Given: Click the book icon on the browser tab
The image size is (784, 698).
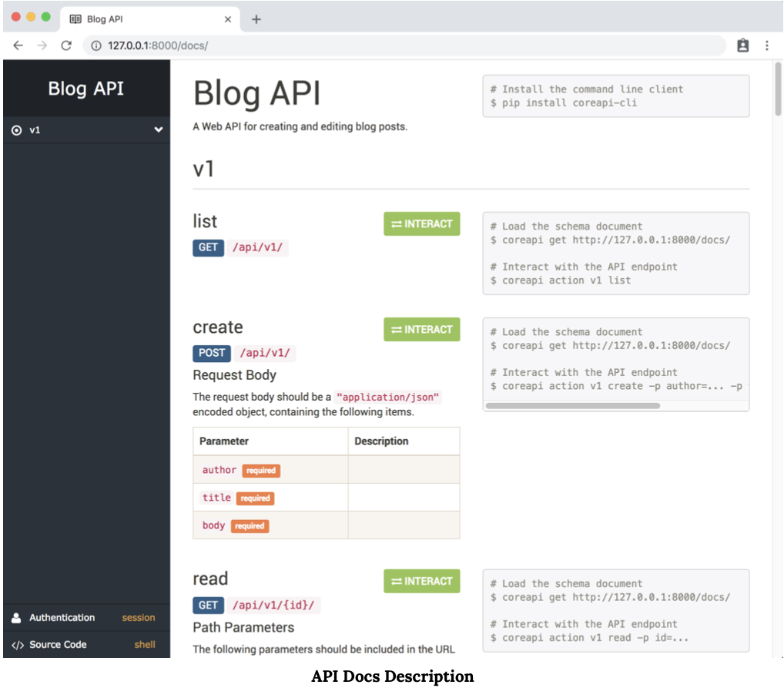Looking at the screenshot, I should click(x=75, y=19).
